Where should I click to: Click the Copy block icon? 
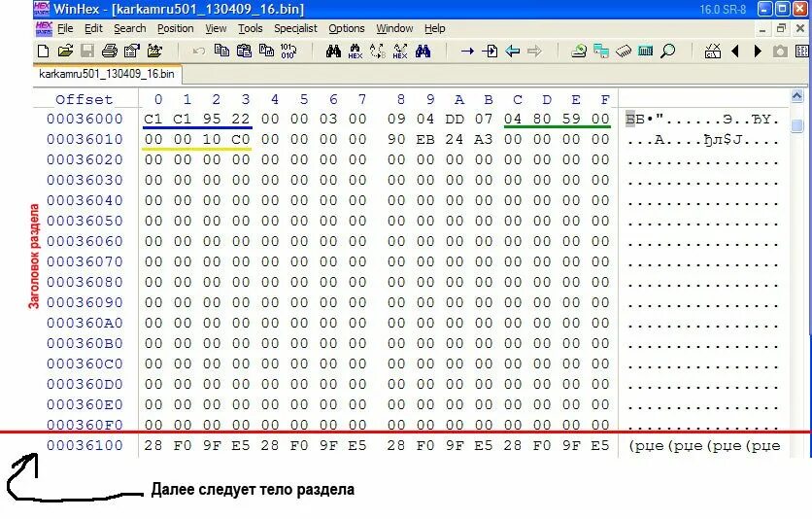coord(221,51)
